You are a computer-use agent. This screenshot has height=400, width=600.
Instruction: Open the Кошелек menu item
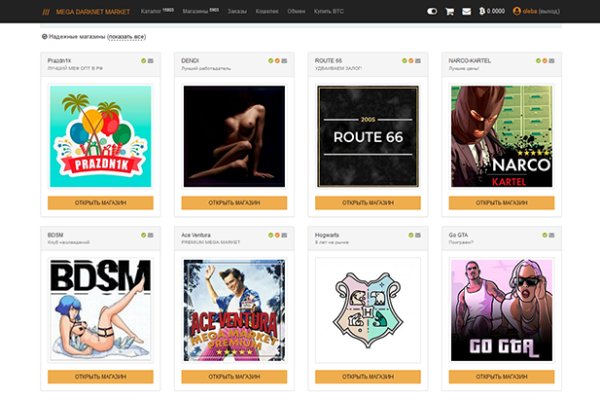pyautogui.click(x=267, y=11)
